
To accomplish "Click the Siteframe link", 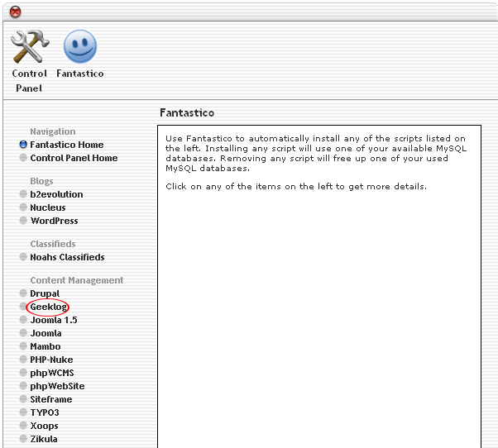I will [x=50, y=399].
